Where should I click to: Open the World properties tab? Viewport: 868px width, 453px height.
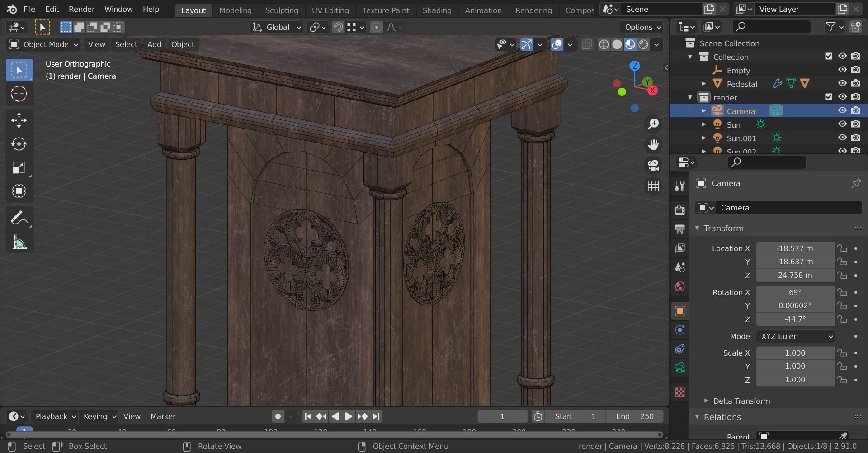point(680,286)
